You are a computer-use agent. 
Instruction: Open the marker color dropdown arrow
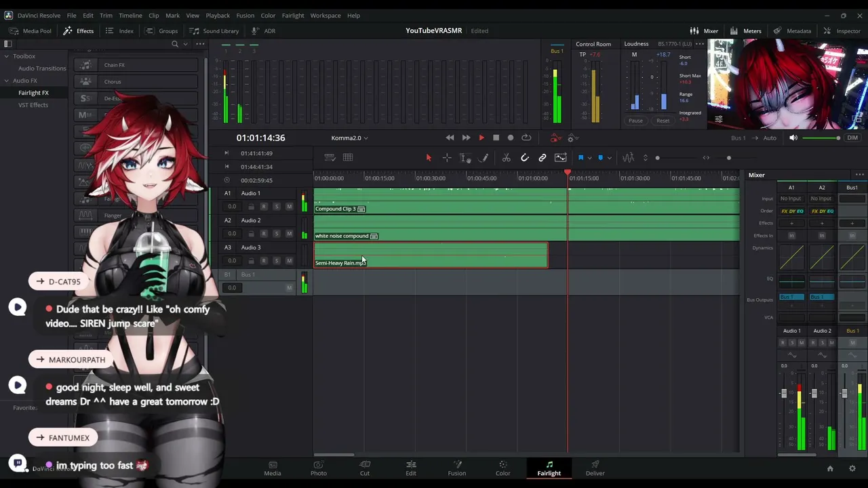[608, 158]
